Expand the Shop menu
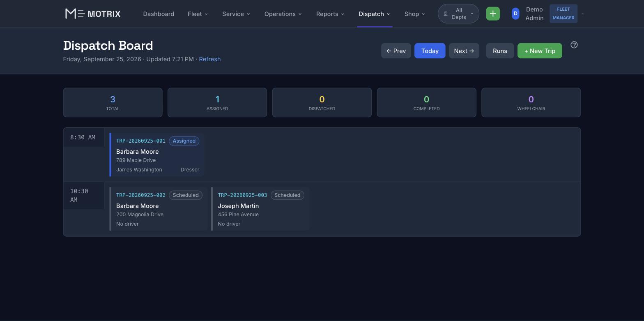Screen dimensions: 644x321 414,14
